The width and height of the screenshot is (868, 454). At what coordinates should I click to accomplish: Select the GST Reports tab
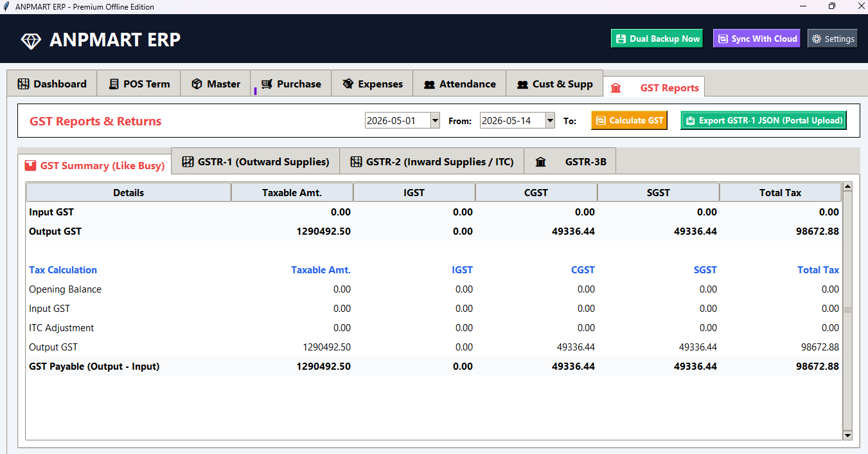[654, 87]
